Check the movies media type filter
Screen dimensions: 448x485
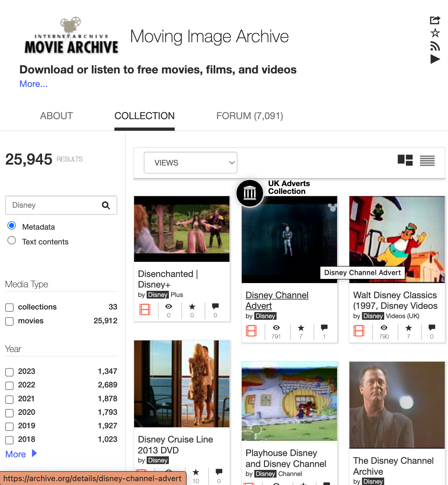point(10,321)
